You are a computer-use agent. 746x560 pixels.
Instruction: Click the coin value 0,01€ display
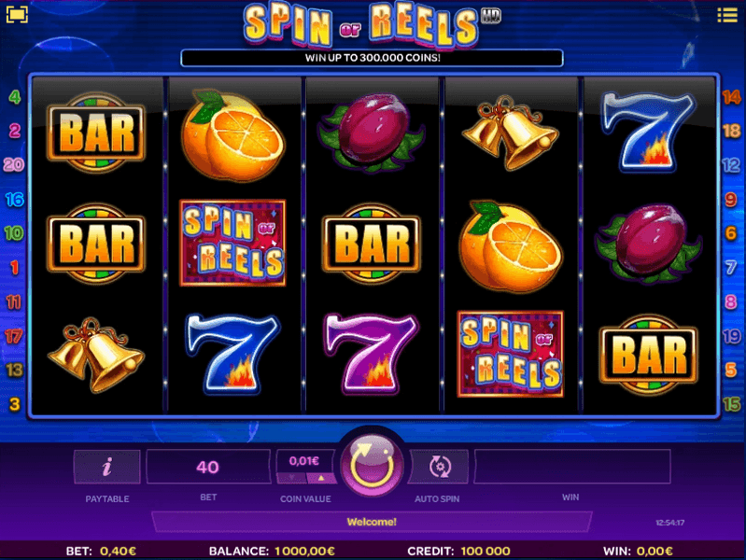click(304, 460)
